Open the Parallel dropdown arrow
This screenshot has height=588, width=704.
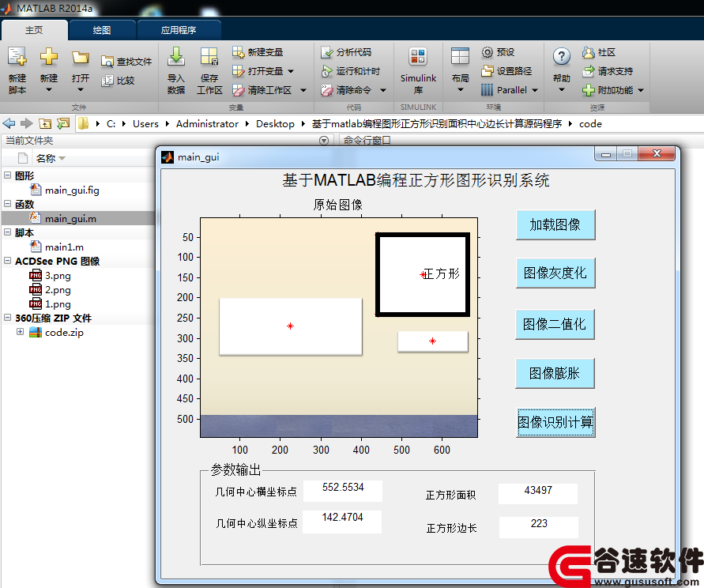[x=535, y=90]
